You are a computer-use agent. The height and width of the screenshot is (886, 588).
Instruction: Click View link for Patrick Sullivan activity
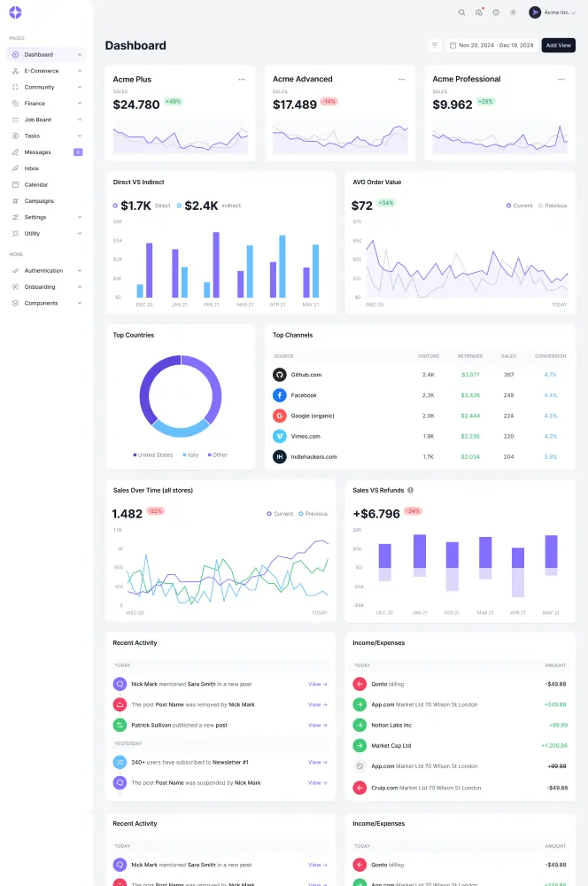pyautogui.click(x=317, y=725)
